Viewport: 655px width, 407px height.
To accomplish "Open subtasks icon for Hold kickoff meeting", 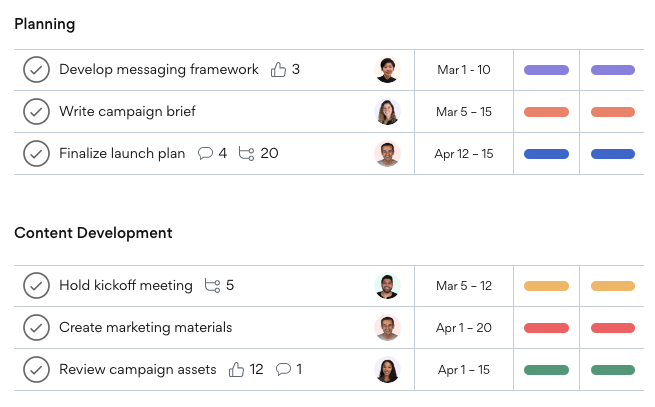I will pyautogui.click(x=212, y=285).
